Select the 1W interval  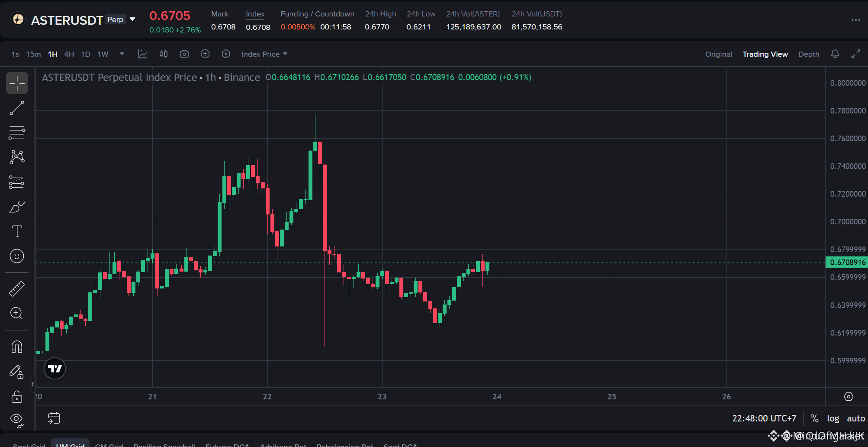[103, 54]
